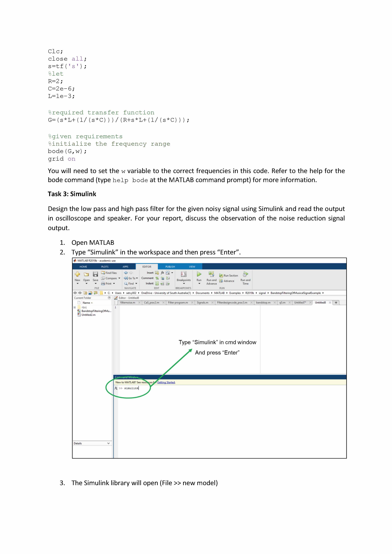The image size is (392, 554).
Task: Click the New file icon
Action: point(77,274)
